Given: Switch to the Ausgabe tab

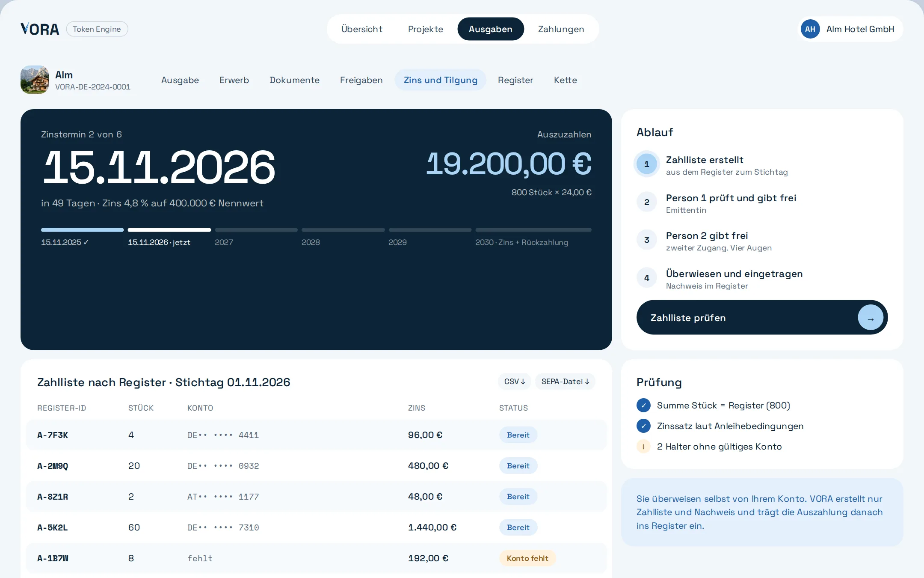Looking at the screenshot, I should [180, 80].
